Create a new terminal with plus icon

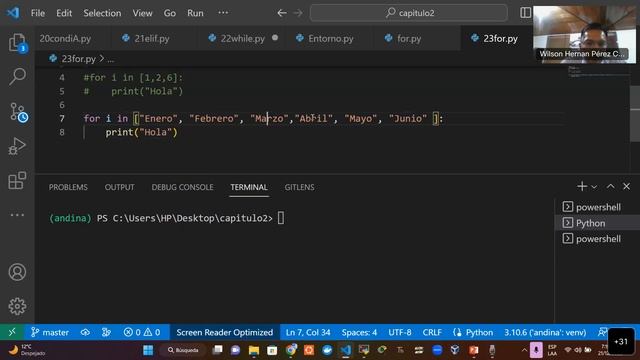(x=582, y=187)
